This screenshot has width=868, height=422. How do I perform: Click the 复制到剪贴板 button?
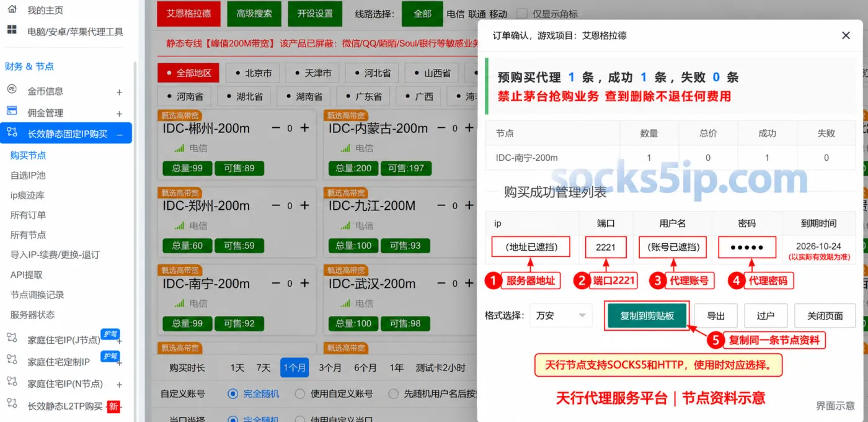[x=647, y=316]
